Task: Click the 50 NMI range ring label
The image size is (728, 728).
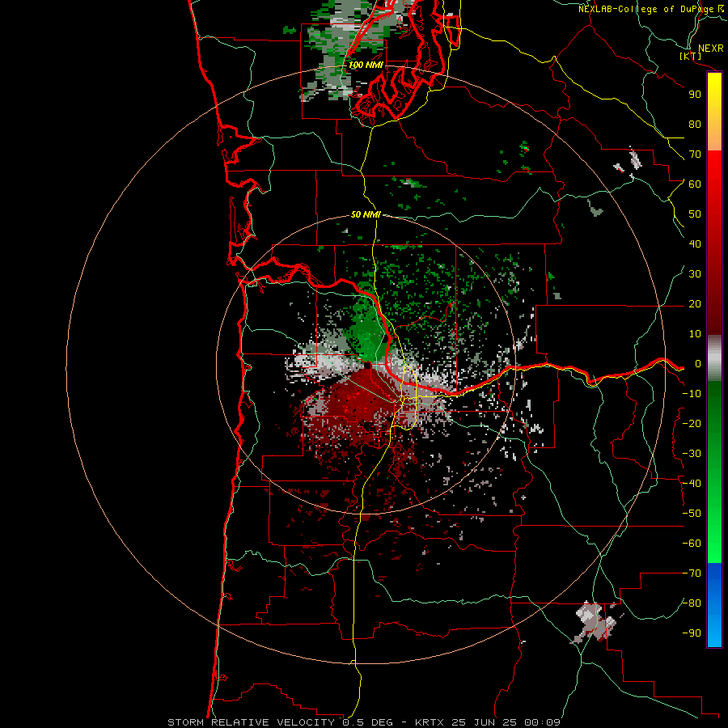Action: (x=366, y=214)
